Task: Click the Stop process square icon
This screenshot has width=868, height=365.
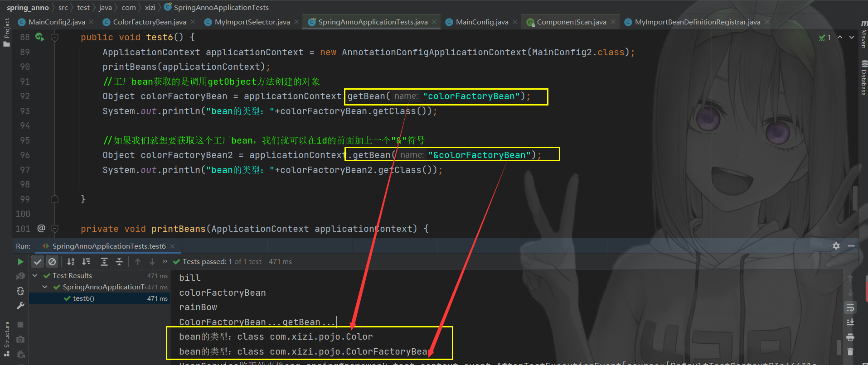Action: tap(20, 325)
